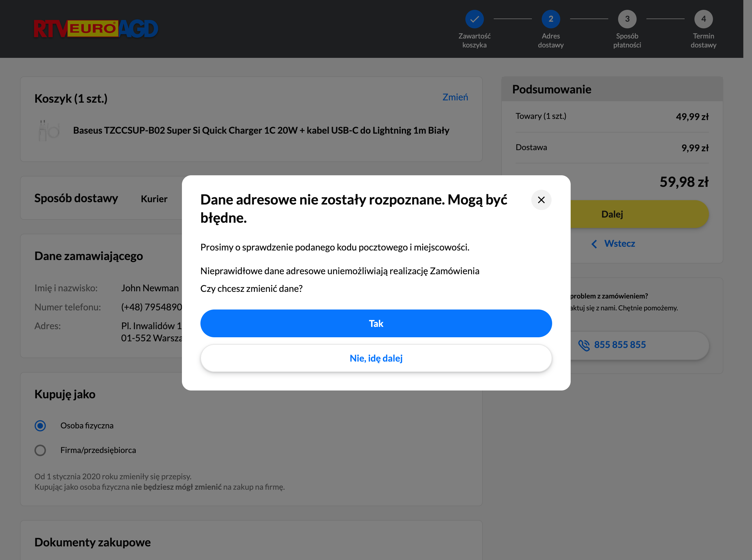Call the 855 855 855 helpline
The image size is (752, 560).
coord(620,345)
